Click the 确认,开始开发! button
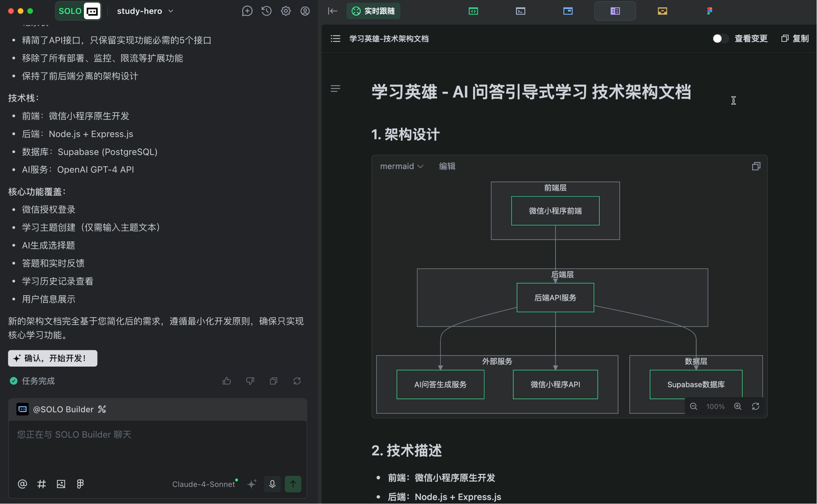The height and width of the screenshot is (504, 817). point(53,358)
